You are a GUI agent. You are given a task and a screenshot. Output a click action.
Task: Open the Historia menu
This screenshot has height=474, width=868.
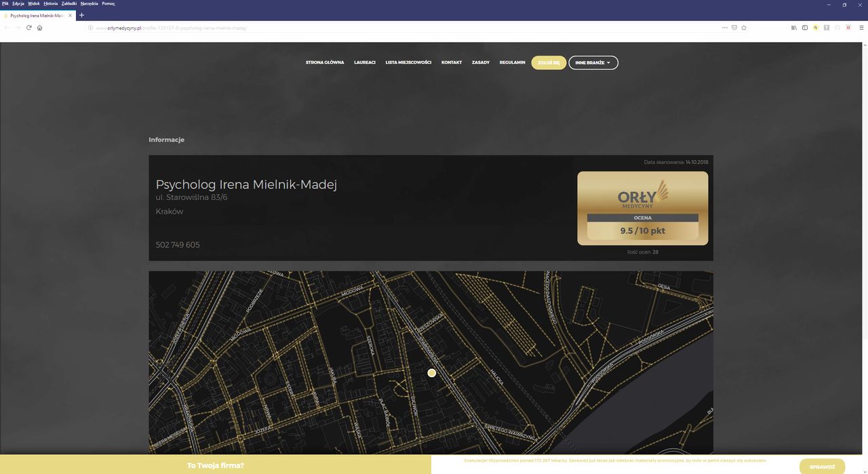pyautogui.click(x=51, y=3)
